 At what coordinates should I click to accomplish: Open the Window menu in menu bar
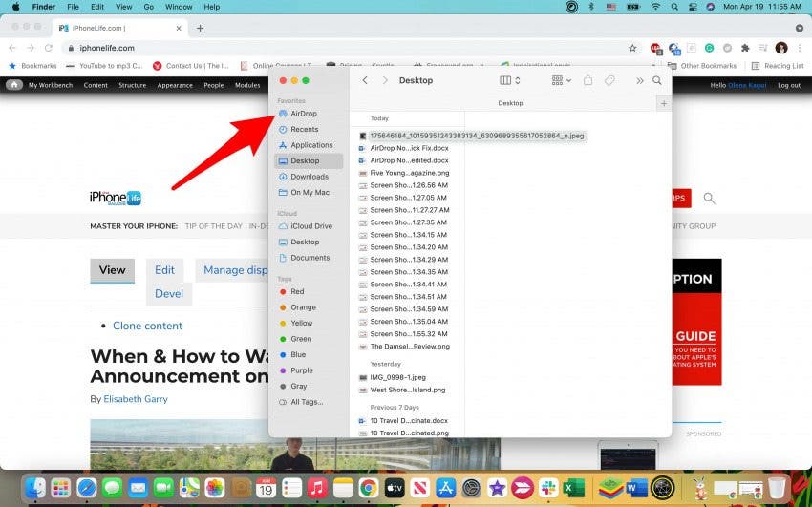179,7
